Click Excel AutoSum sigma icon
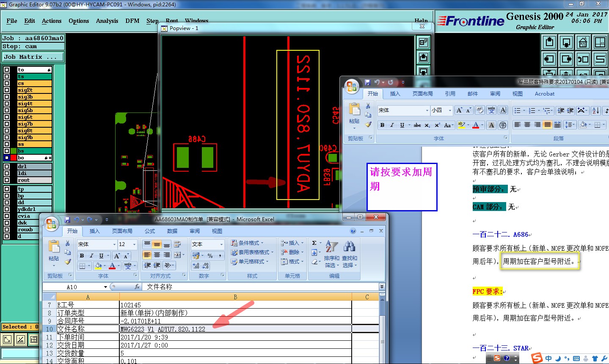Screen dimensions: 609x364 [x=314, y=243]
